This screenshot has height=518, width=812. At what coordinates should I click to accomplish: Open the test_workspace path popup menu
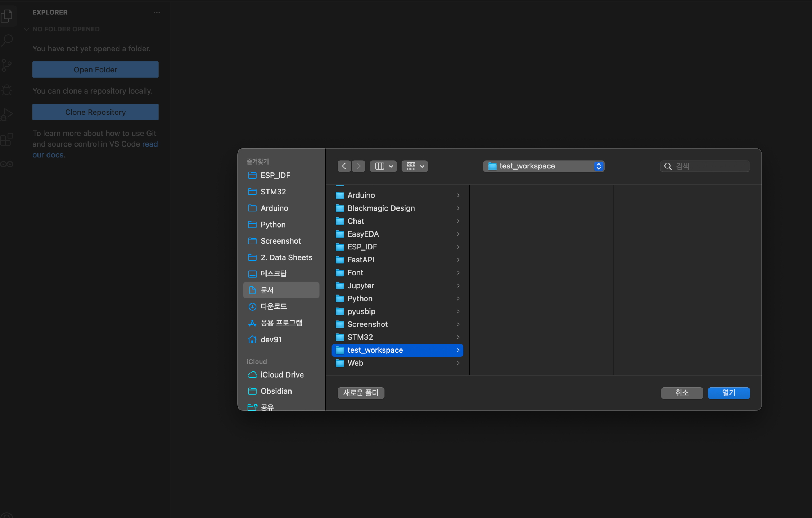coord(543,166)
